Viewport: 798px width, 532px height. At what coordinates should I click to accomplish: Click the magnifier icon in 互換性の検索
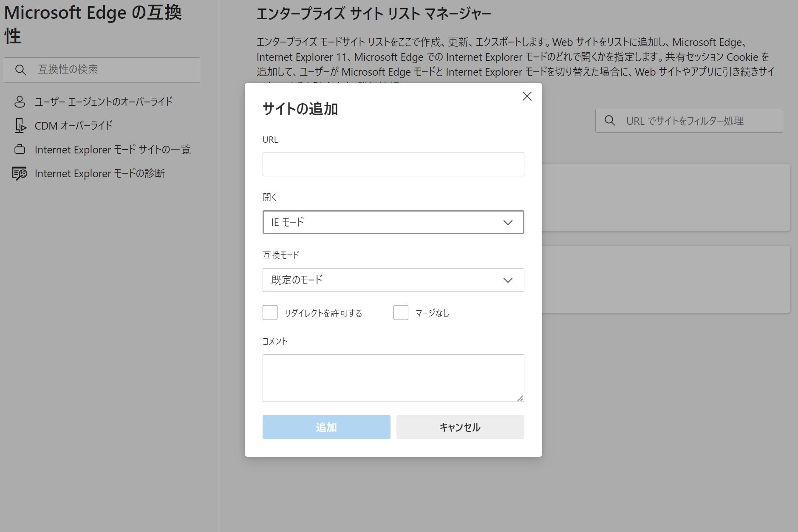click(20, 70)
